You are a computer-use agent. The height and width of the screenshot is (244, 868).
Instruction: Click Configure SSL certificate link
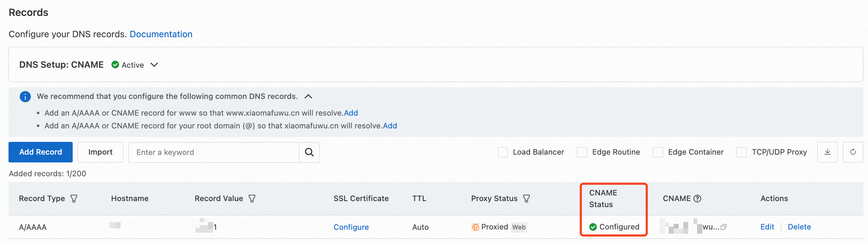point(351,227)
